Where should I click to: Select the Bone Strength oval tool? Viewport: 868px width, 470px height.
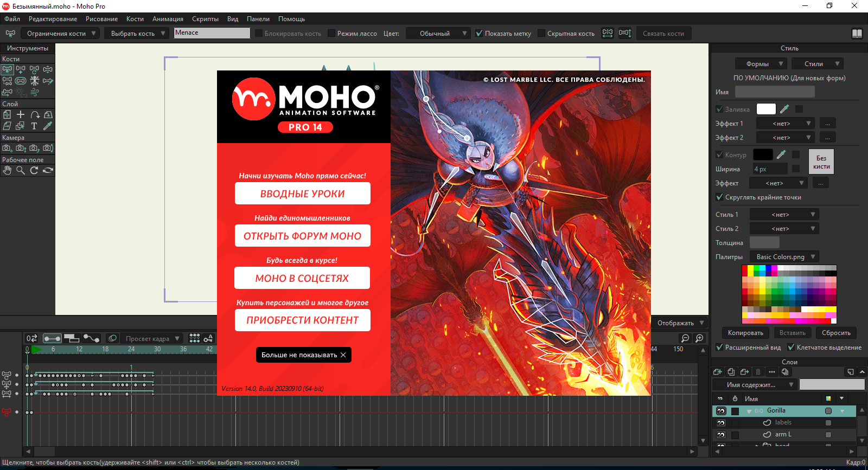pos(21,81)
